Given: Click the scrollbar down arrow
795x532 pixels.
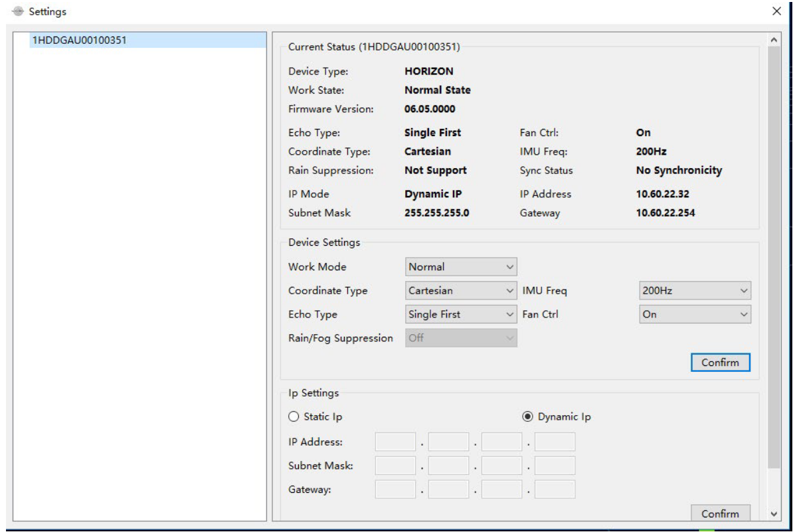Looking at the screenshot, I should pyautogui.click(x=774, y=514).
